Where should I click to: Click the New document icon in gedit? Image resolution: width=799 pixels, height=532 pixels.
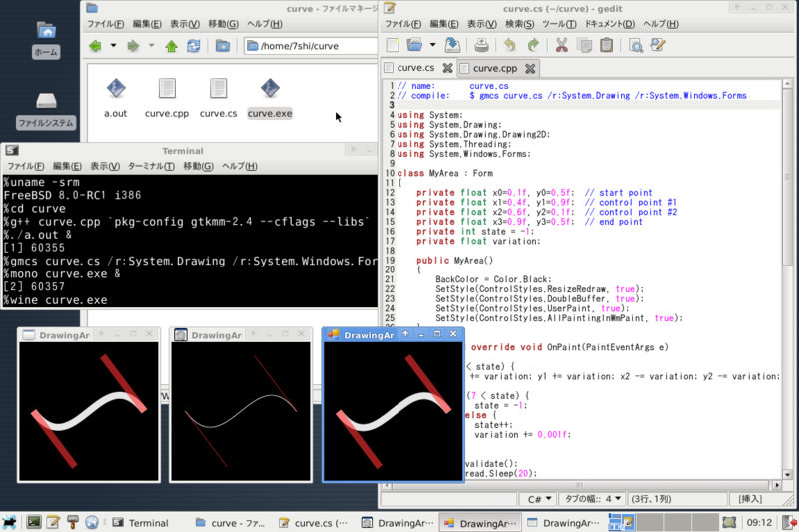tap(393, 45)
